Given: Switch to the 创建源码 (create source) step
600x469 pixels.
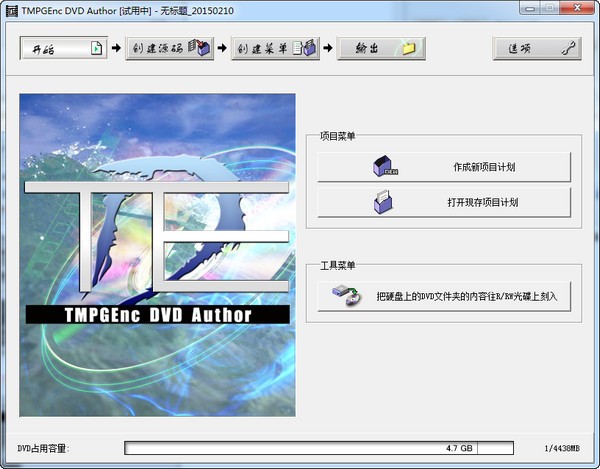Looking at the screenshot, I should click(170, 49).
